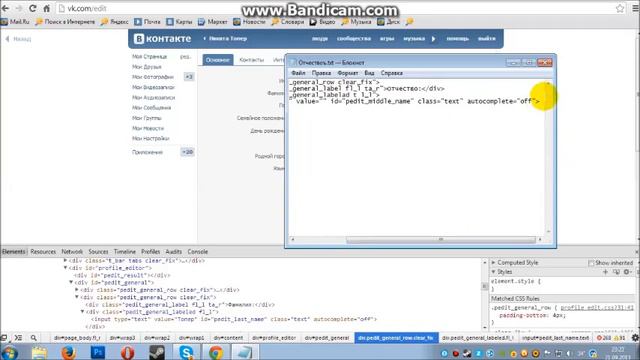Bookmark this page with the star icon
Viewport: 640px width, 360px height.
tap(620, 8)
